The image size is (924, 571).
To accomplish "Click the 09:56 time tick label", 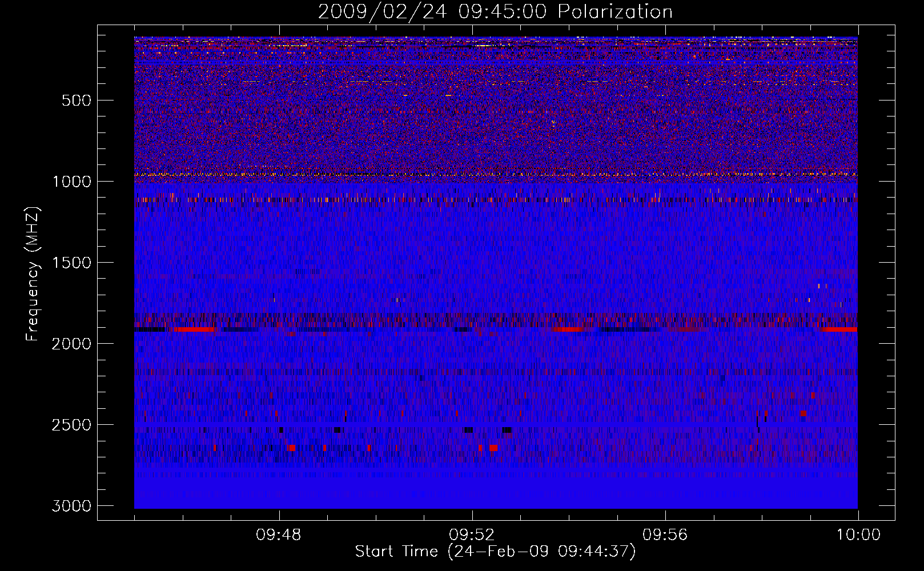I will coord(665,535).
